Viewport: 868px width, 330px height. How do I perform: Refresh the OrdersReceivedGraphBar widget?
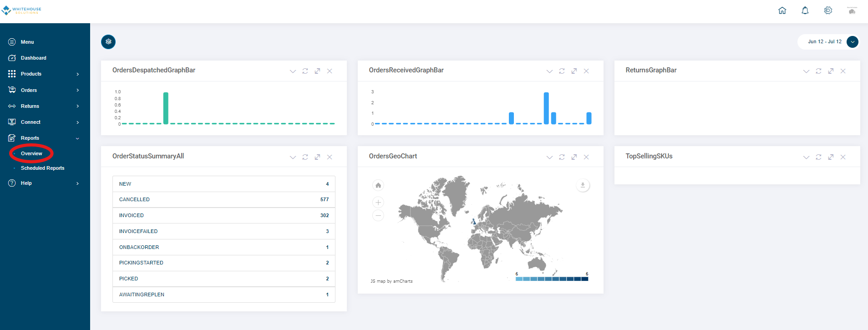[x=562, y=71]
